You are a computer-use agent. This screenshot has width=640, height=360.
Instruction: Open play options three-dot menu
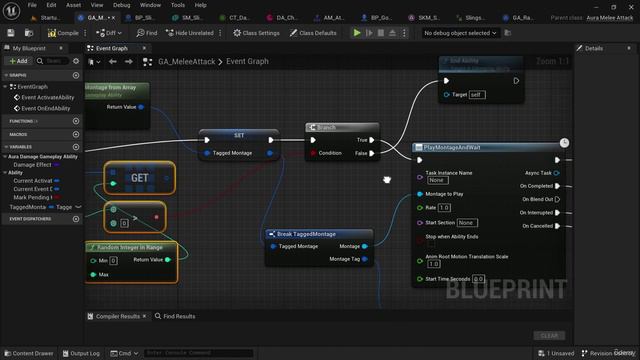(404, 33)
